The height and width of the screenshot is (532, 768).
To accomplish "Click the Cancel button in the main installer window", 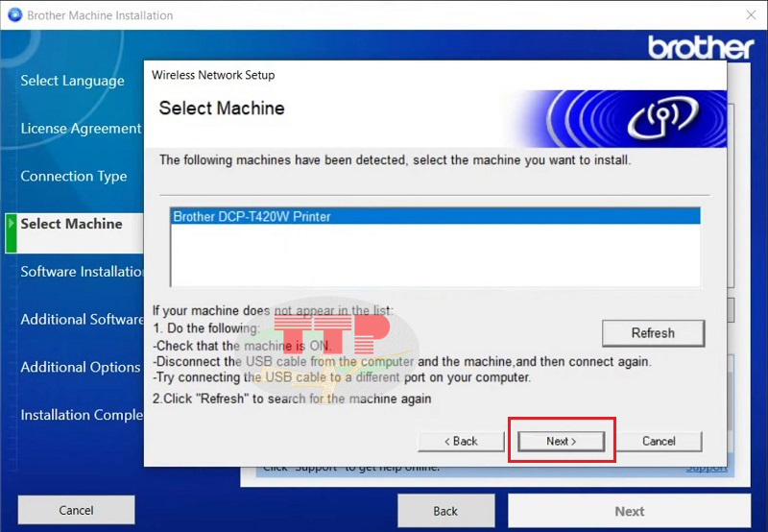I will [77, 510].
